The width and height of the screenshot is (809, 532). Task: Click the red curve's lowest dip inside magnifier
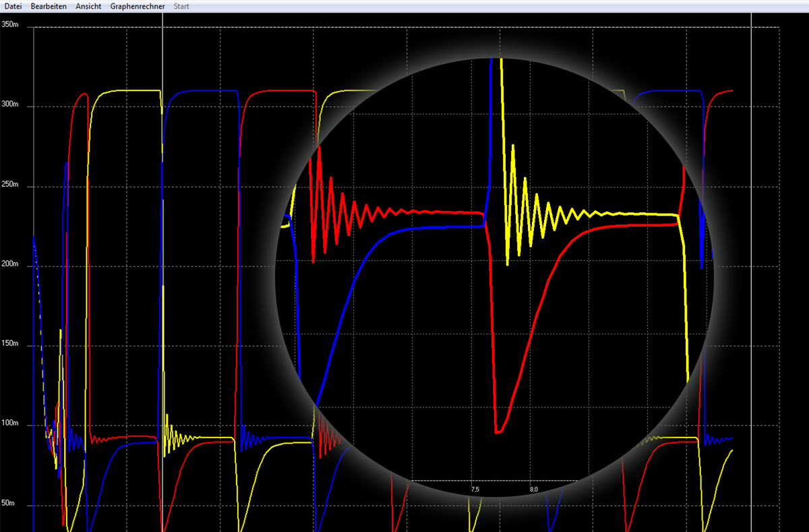tap(498, 432)
